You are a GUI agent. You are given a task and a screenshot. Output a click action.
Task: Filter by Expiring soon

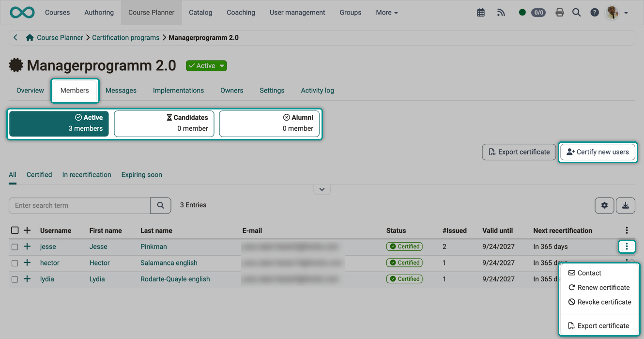click(x=142, y=175)
